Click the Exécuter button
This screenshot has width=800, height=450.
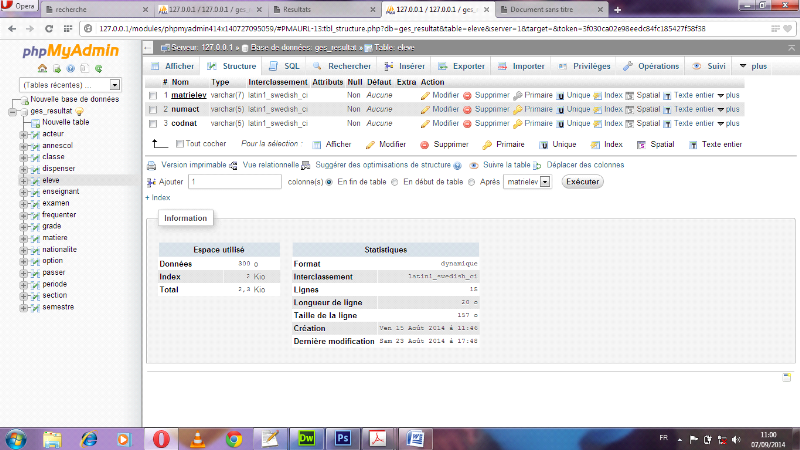[583, 182]
